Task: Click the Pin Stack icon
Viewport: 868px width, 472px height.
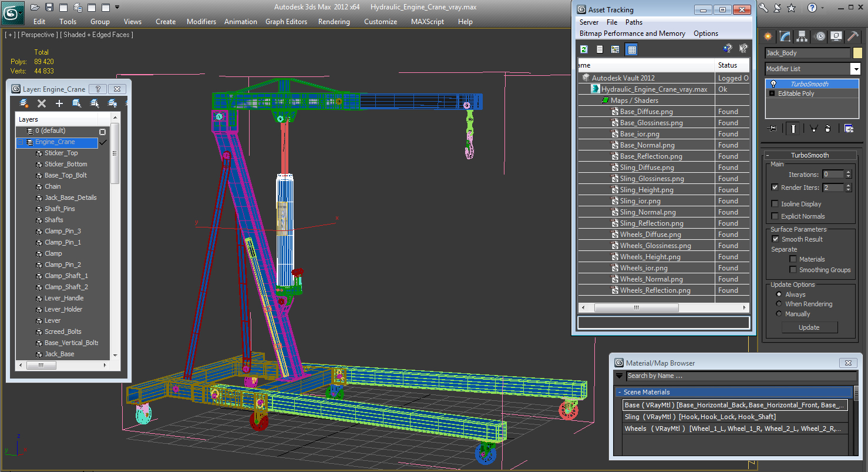Action: point(772,128)
